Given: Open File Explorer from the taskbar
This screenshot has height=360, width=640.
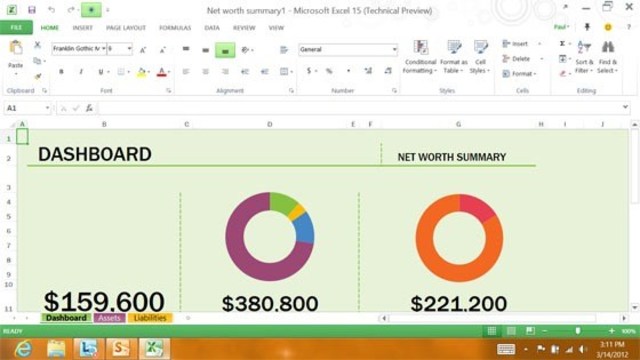Looking at the screenshot, I should [x=56, y=349].
